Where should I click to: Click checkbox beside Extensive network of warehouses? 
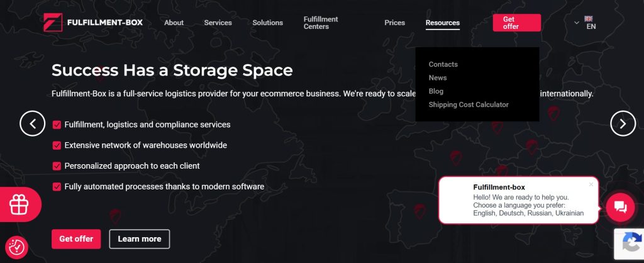[x=57, y=145]
